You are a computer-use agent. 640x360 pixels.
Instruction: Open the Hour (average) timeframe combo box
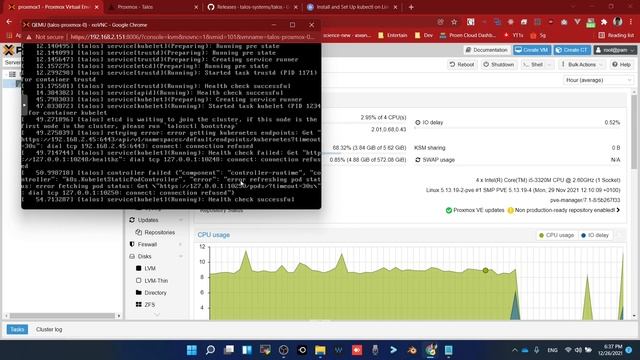[598, 80]
